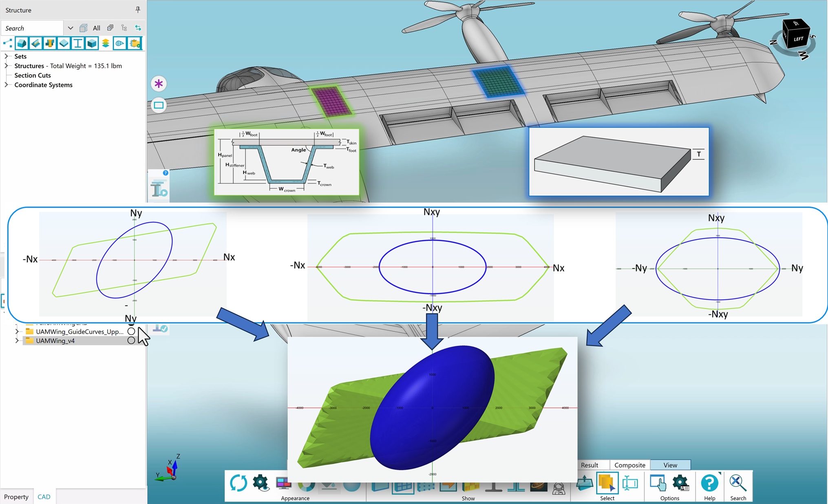This screenshot has height=504, width=828.
Task: Toggle the yellow fastener joint filter icon
Action: (50, 43)
